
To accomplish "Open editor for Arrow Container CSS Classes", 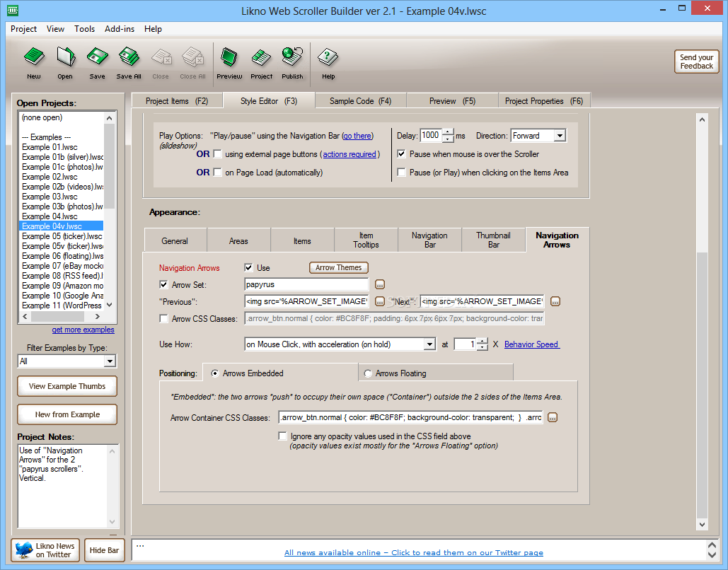I will click(x=553, y=417).
